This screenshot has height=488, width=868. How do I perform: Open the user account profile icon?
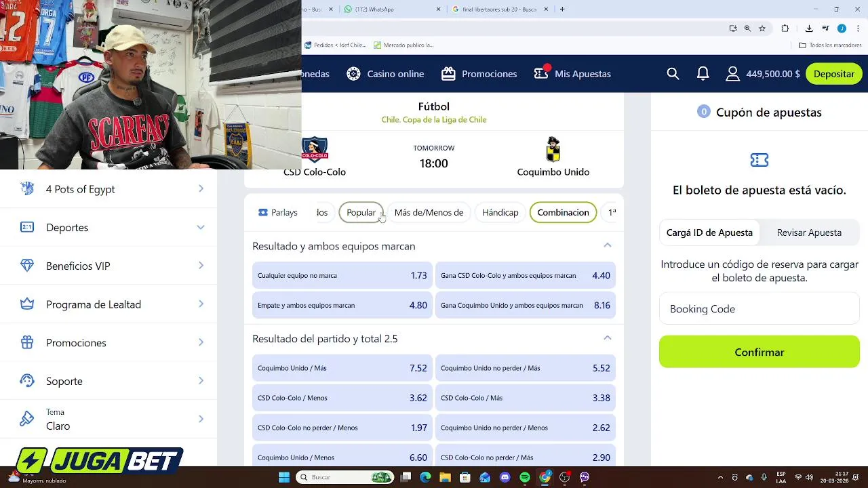tap(732, 74)
